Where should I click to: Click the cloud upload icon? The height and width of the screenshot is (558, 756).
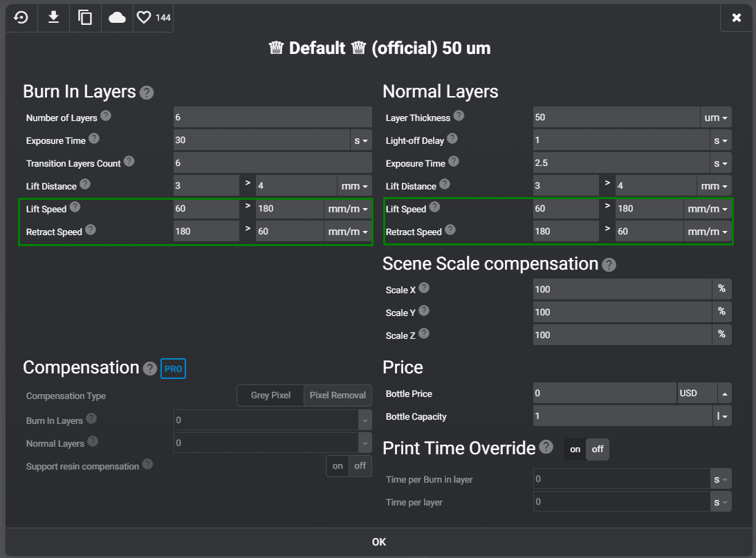117,17
